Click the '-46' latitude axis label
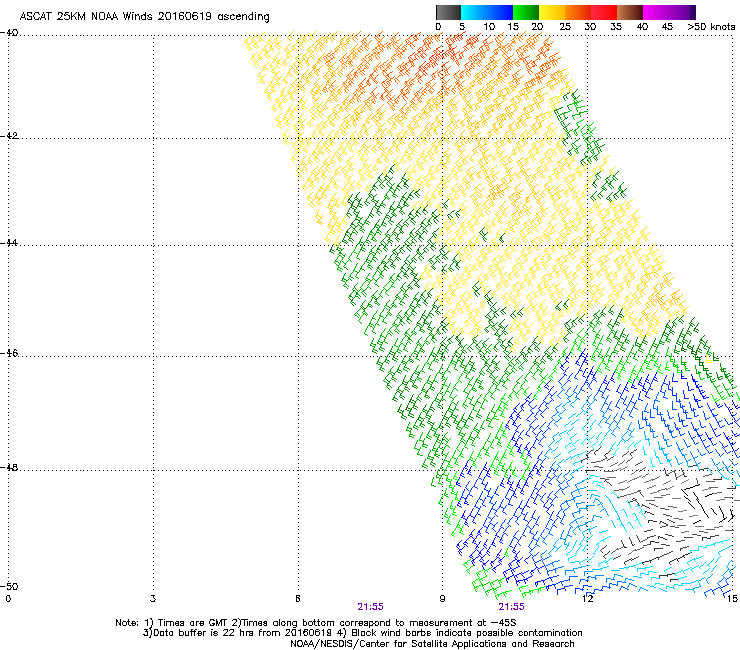 tap(9, 353)
